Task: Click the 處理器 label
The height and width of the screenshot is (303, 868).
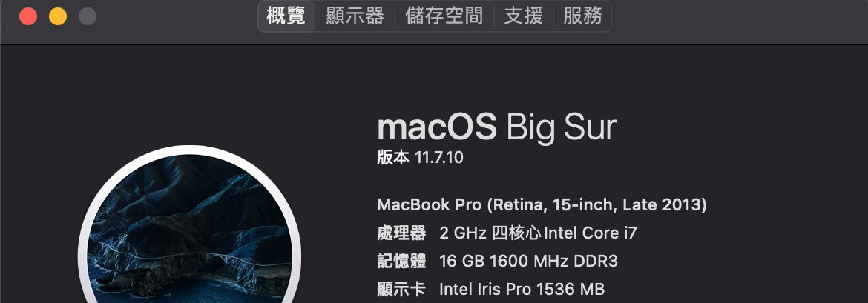Action: pos(401,233)
